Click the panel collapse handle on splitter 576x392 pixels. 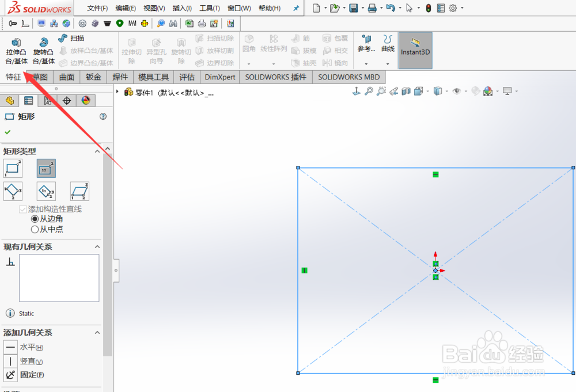[116, 271]
